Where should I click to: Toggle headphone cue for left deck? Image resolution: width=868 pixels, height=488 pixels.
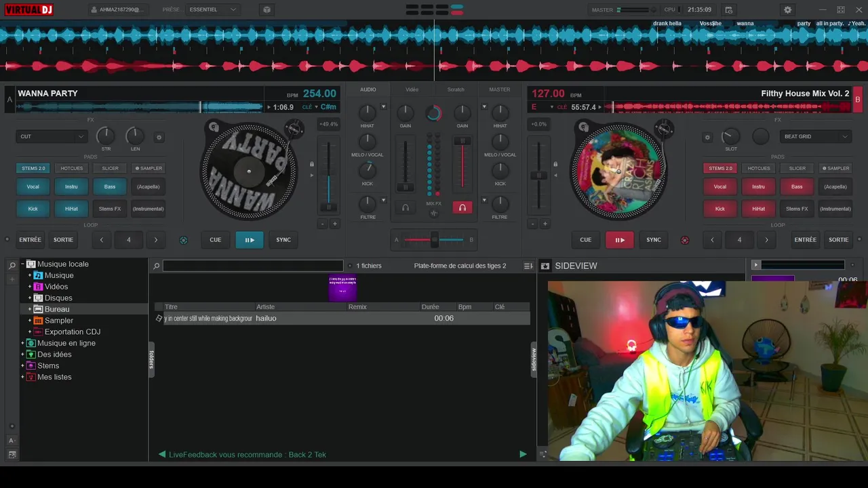(406, 207)
